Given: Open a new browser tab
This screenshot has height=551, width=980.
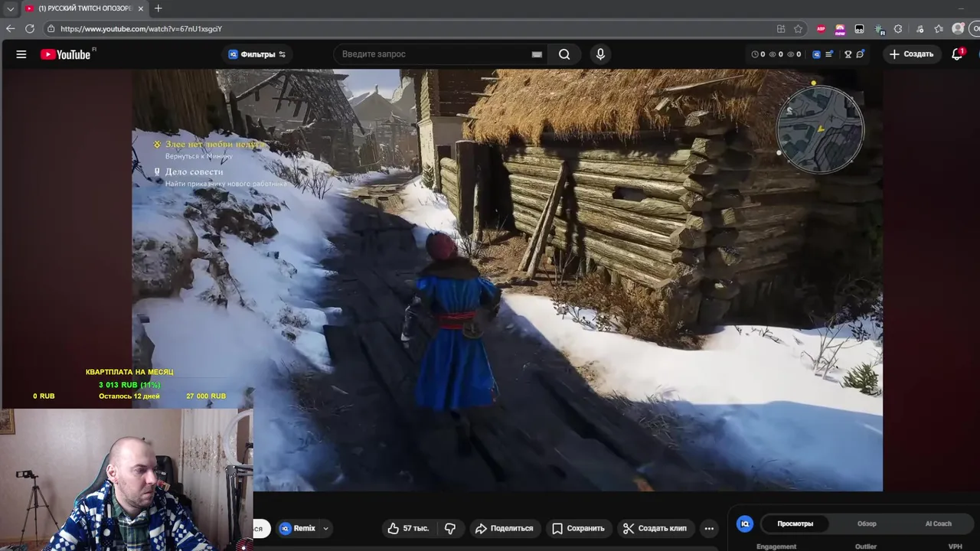Looking at the screenshot, I should coord(158,8).
